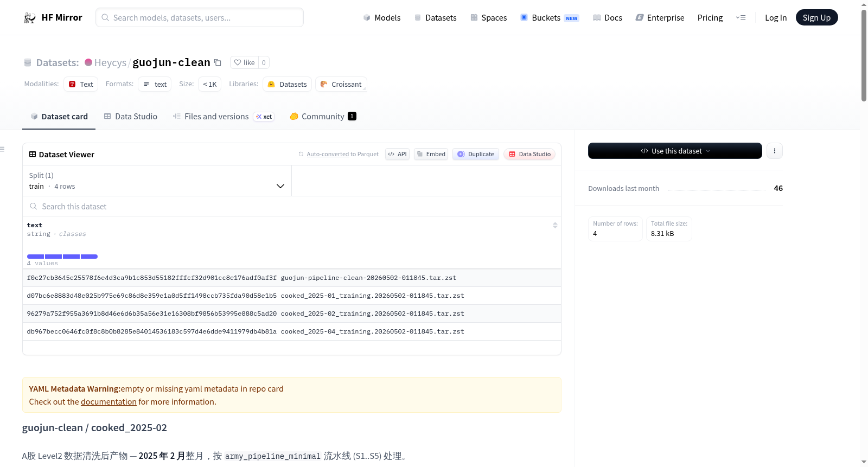Click the Log In link
Screen dimensions: 868x467
pos(776,18)
